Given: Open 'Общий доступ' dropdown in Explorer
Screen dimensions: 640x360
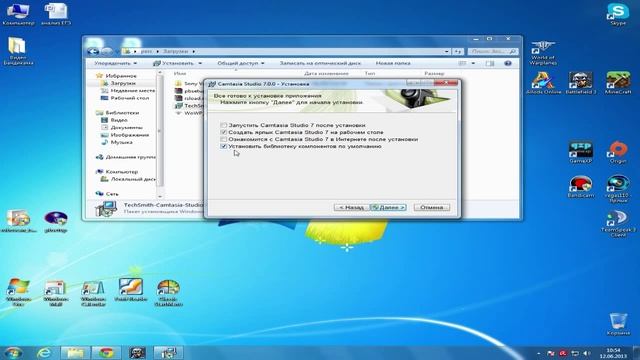Looking at the screenshot, I should tap(241, 63).
